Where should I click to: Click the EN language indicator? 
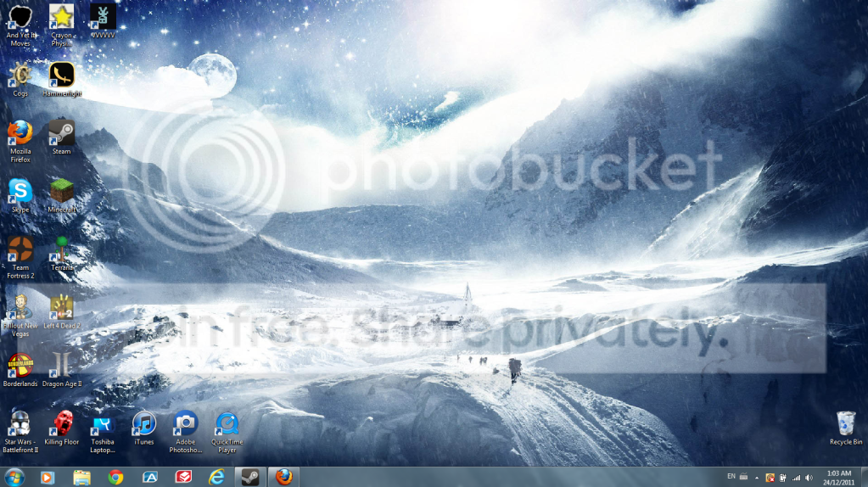(731, 477)
